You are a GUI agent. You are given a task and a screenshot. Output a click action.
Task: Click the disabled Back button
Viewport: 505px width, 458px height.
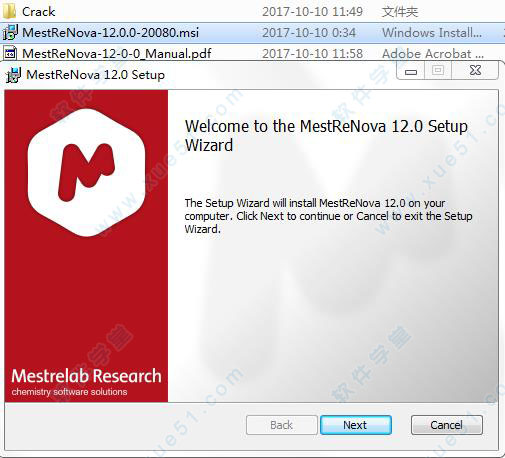click(282, 425)
